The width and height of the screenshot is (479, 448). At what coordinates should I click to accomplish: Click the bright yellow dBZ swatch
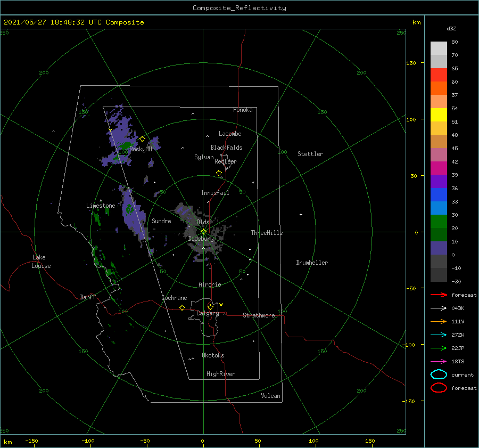point(439,115)
